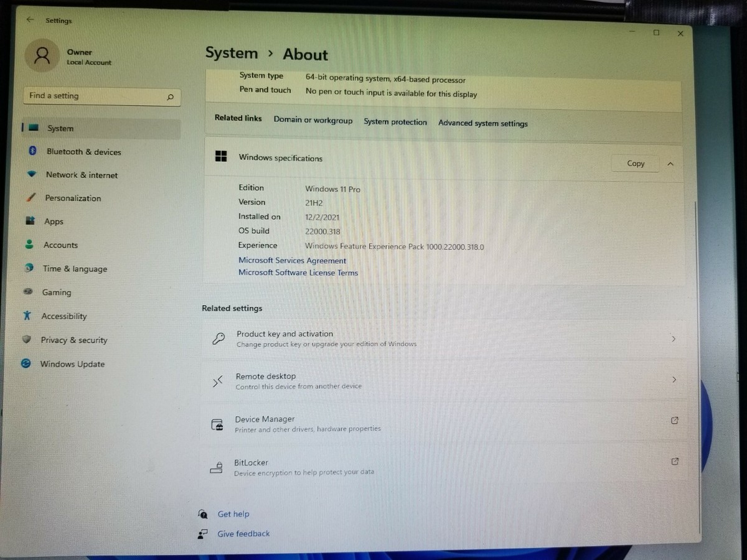Click the 64-bit operating system text
Viewport: 747px width, 560px height.
(385, 80)
